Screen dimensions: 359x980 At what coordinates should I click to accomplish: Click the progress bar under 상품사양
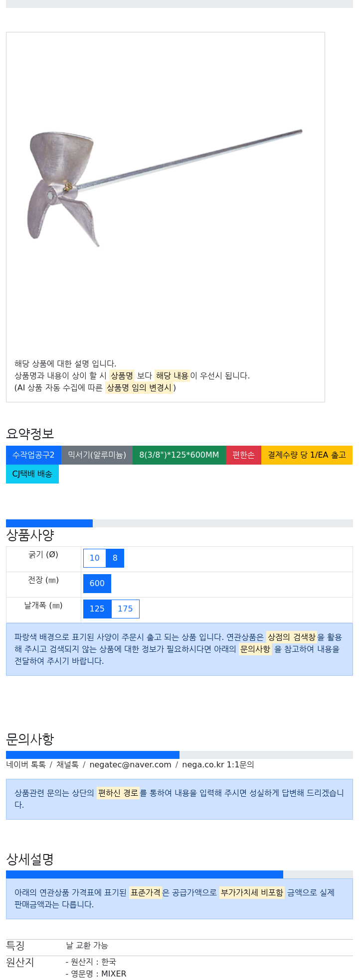[x=179, y=523]
